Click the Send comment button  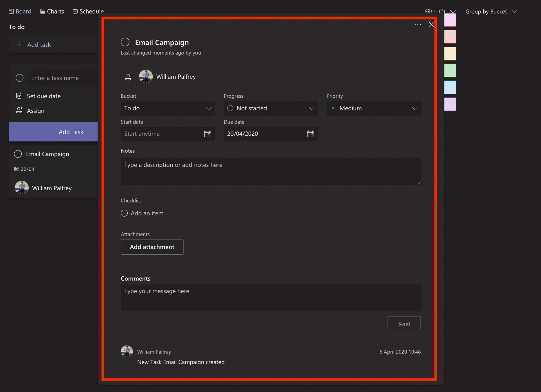(x=404, y=324)
